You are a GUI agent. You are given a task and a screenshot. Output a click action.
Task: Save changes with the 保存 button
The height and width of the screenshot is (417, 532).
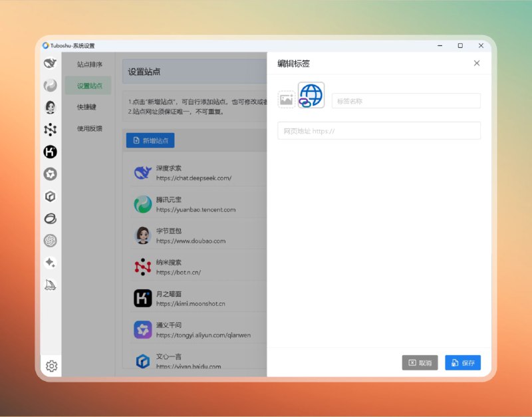[x=462, y=362]
